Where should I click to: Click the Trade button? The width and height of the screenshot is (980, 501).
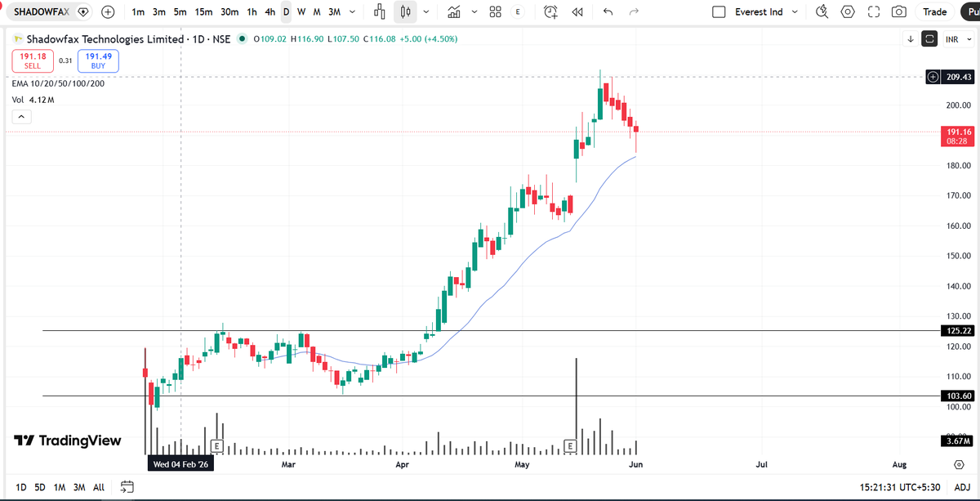934,11
